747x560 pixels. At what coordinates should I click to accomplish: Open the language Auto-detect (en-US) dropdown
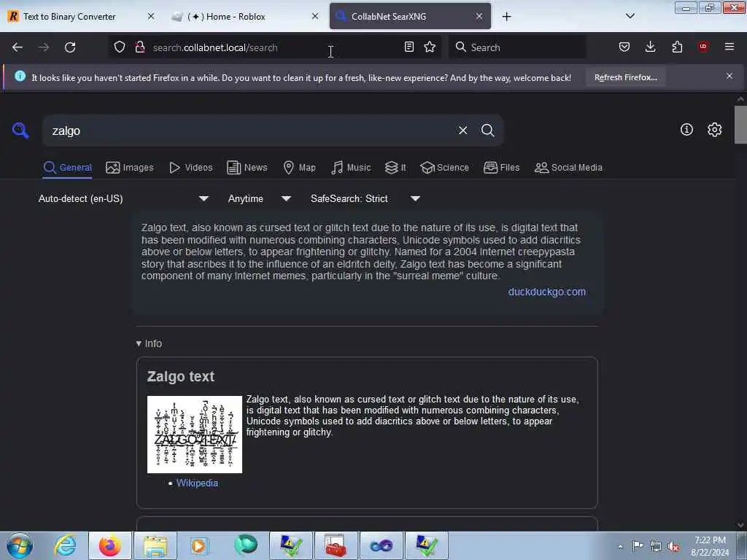coord(124,198)
